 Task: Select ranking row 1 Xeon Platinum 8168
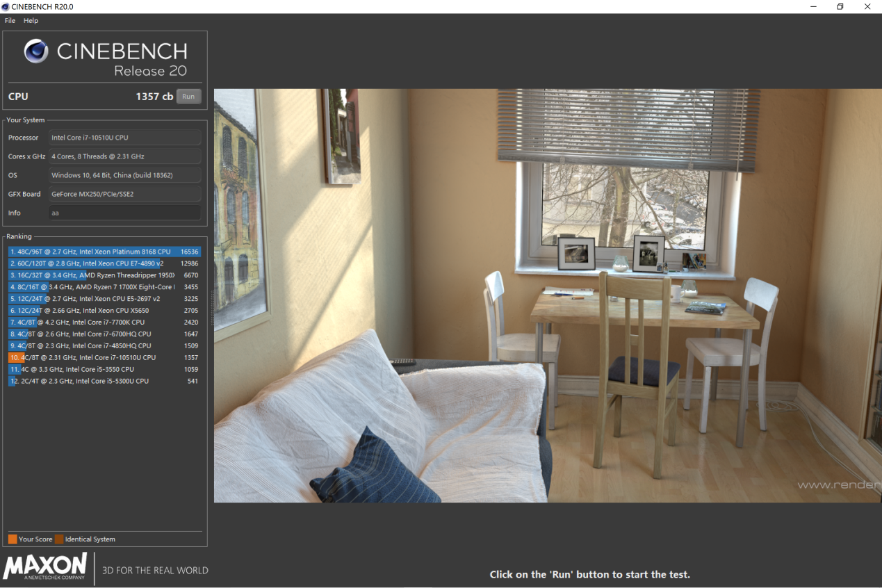[104, 252]
